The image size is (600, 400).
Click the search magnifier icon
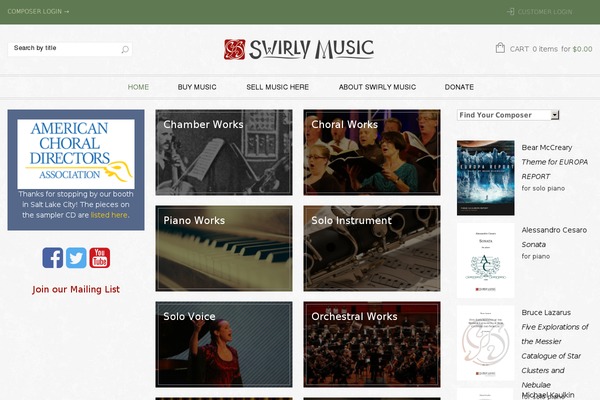pyautogui.click(x=125, y=49)
